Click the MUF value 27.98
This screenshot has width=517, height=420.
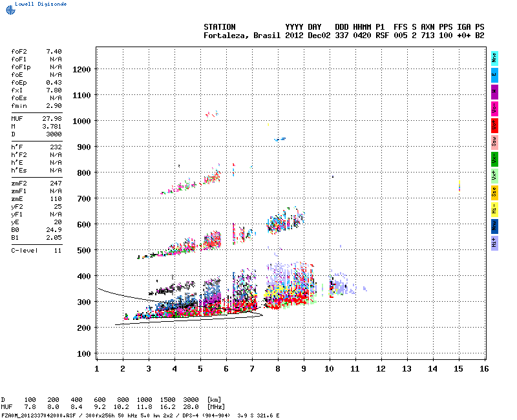pyautogui.click(x=52, y=119)
